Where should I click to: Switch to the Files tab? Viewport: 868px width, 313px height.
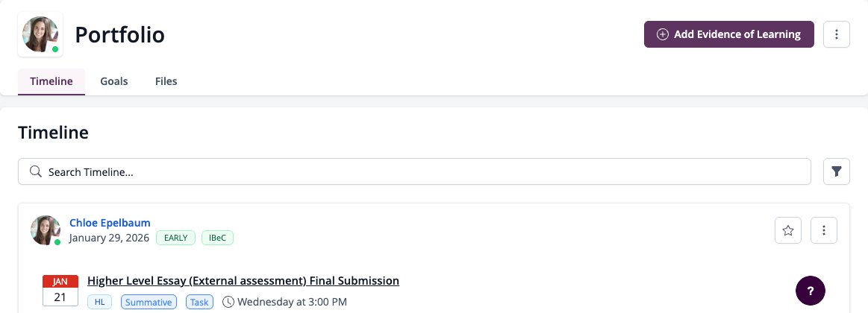point(166,81)
